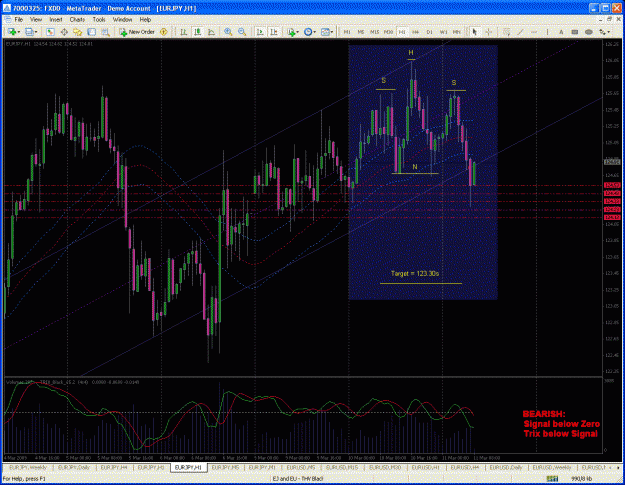Expand the Templates dropdown arrow
This screenshot has width=625, height=485.
tap(332, 32)
